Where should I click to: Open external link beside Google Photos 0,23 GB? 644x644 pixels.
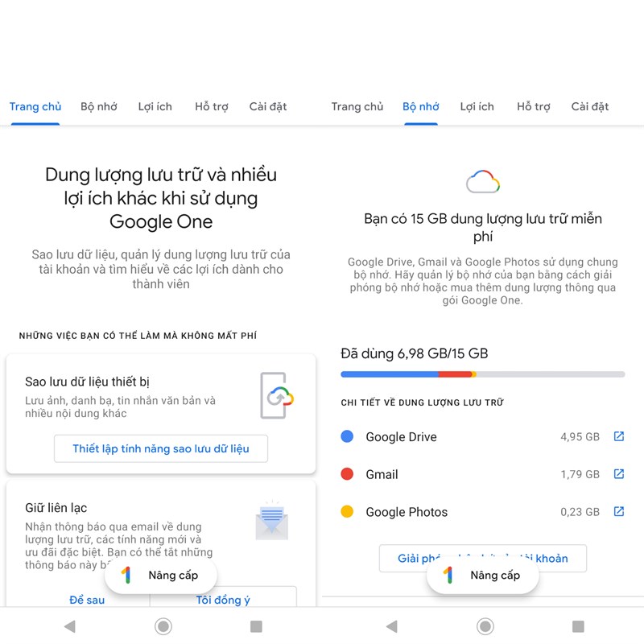click(618, 511)
